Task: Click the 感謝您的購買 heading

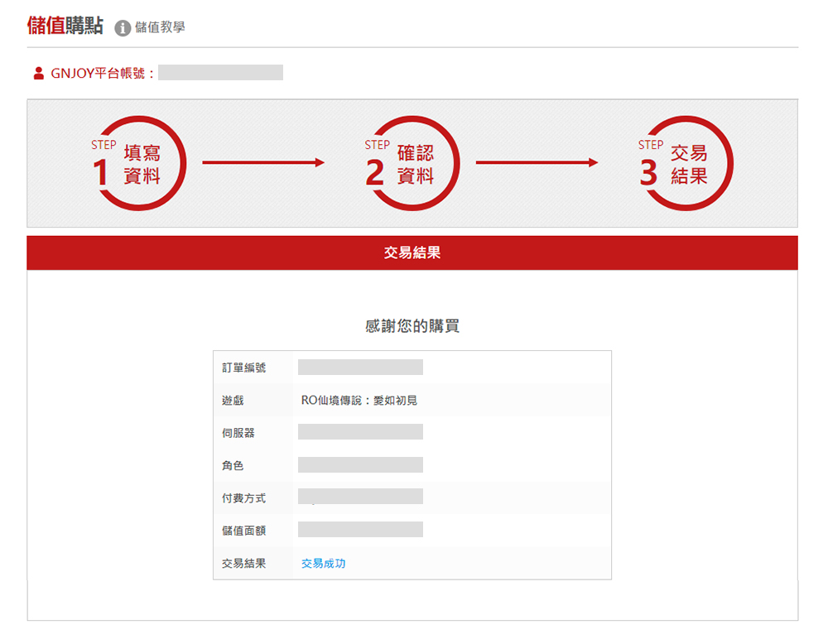Action: (412, 326)
